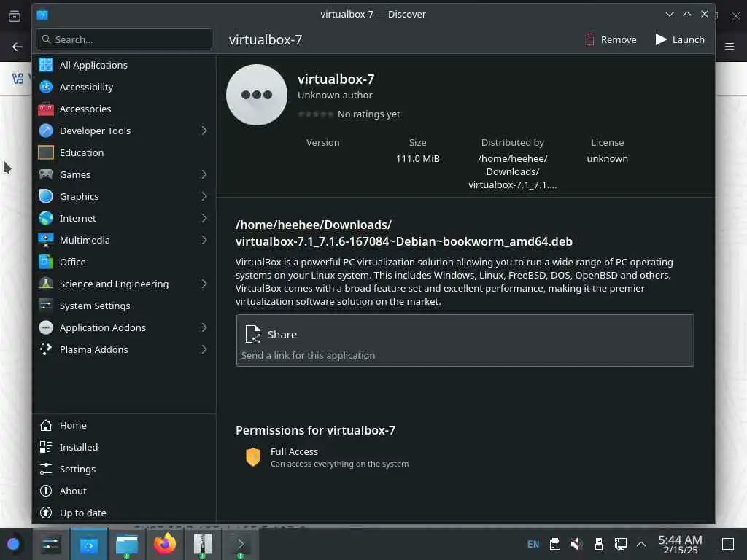Click the Full Access shield icon
This screenshot has height=560, width=747.
click(253, 457)
